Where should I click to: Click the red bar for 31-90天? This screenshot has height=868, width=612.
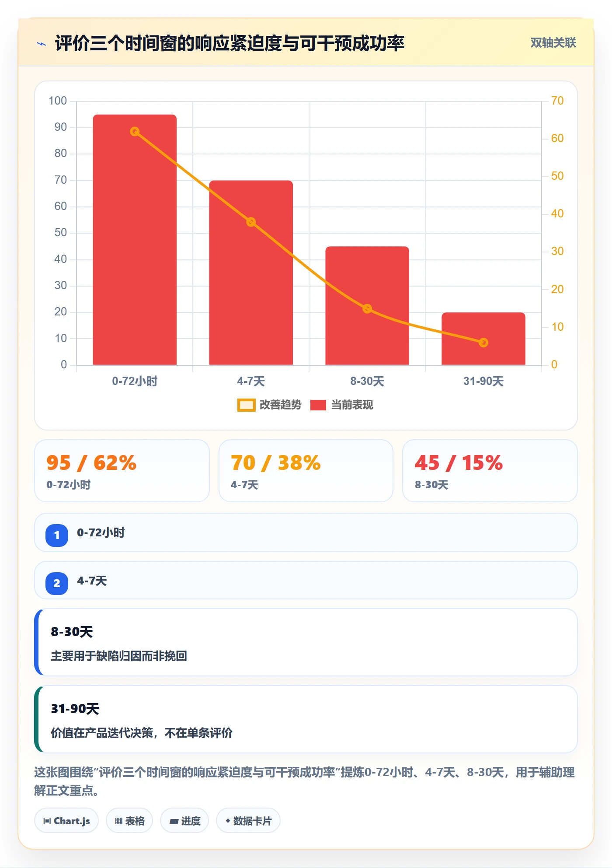tap(483, 339)
